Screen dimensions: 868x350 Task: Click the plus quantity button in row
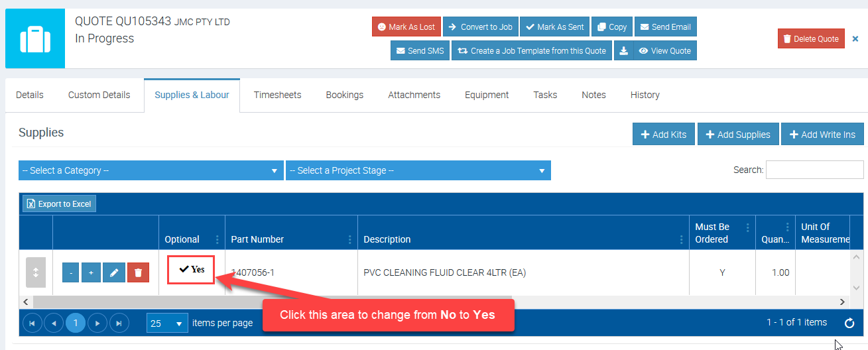91,272
